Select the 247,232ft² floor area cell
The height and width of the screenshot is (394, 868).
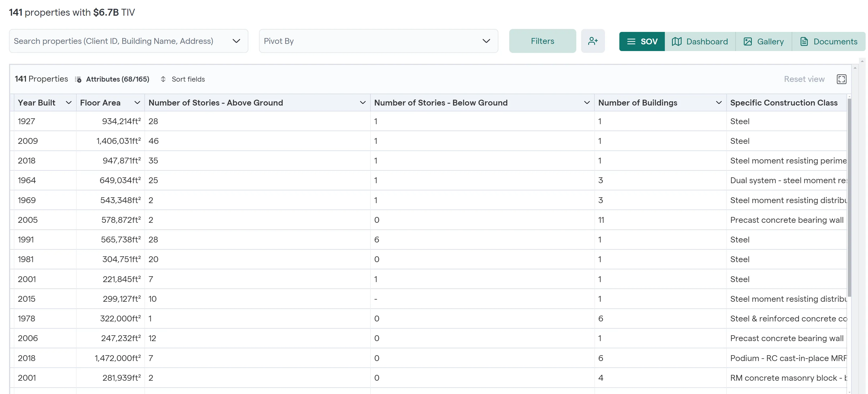tap(111, 338)
